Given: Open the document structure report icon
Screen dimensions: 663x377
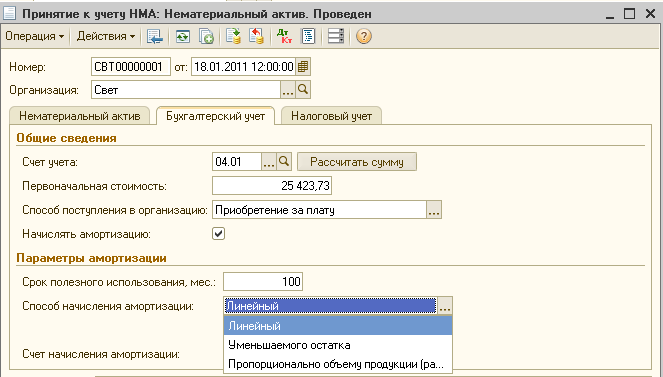Looking at the screenshot, I should pyautogui.click(x=308, y=36).
